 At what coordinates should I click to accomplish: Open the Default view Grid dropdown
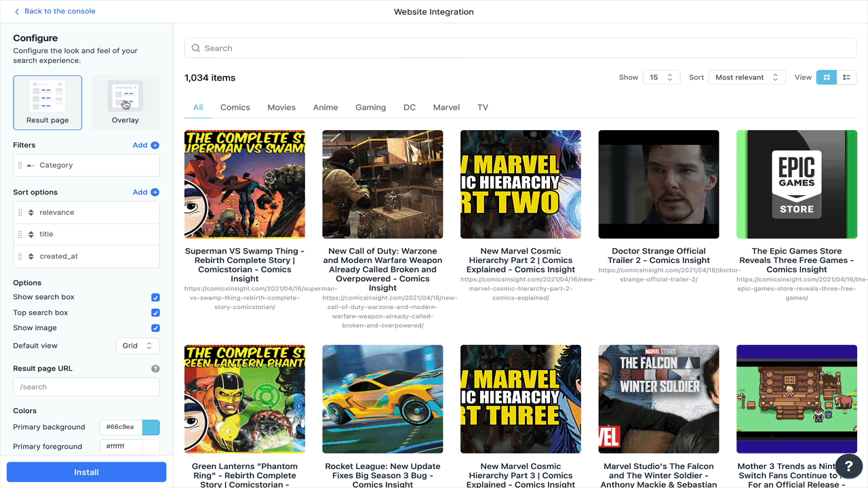pyautogui.click(x=138, y=346)
